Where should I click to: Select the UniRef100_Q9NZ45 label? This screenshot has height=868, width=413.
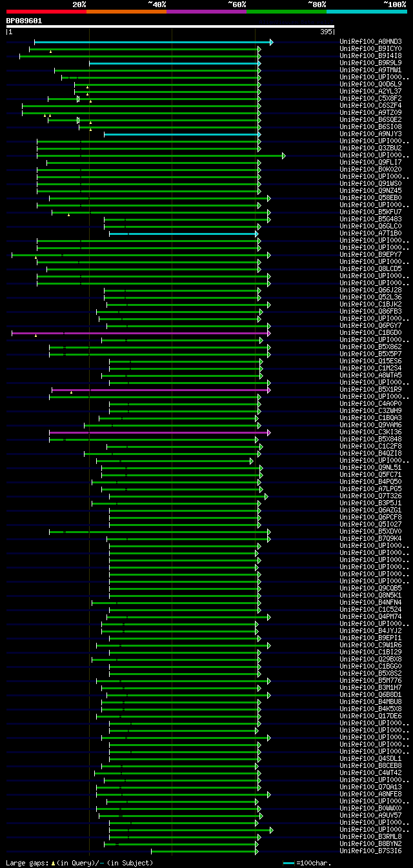370,191
